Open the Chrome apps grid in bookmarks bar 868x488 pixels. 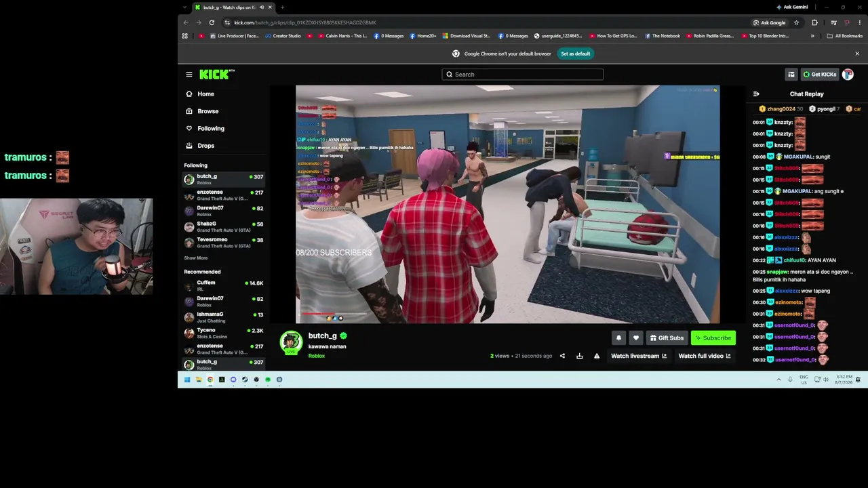184,36
